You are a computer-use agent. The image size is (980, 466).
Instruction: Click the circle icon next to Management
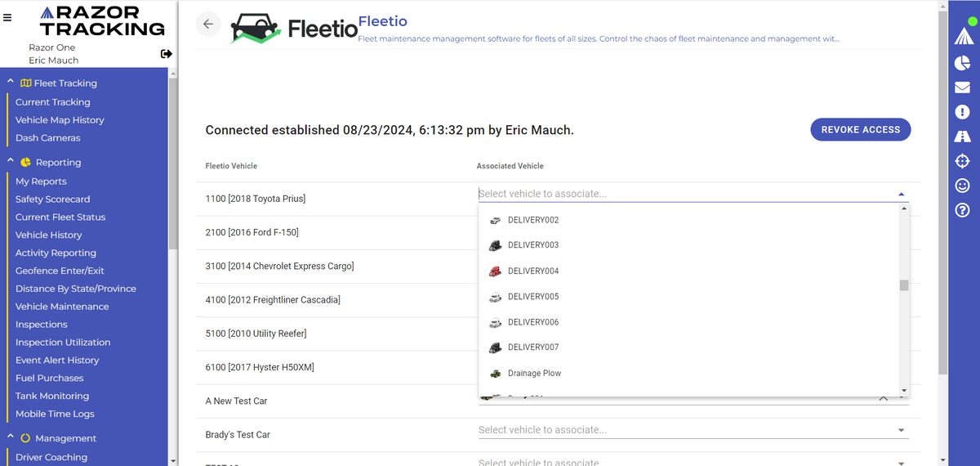click(26, 438)
